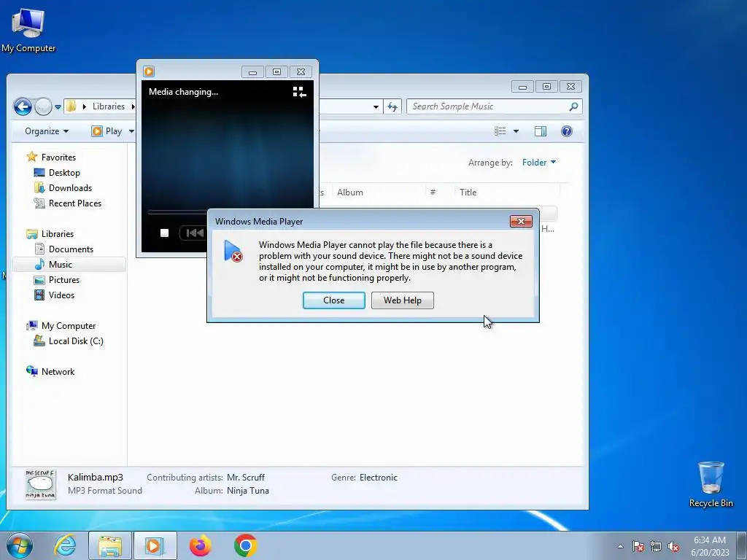
Task: Sort by the Title column header
Action: (507, 192)
